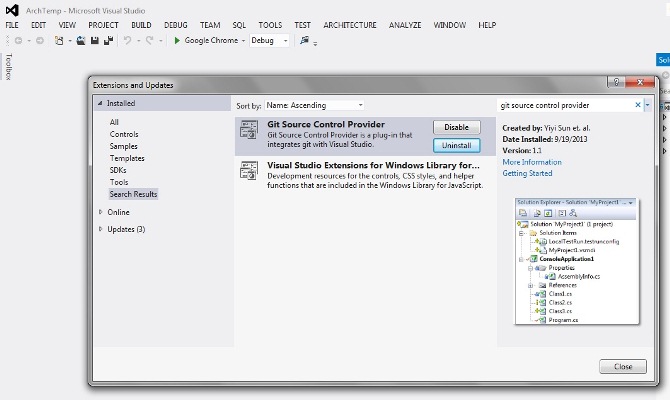
Task: Close the Extensions and Updates dialog
Action: [623, 367]
